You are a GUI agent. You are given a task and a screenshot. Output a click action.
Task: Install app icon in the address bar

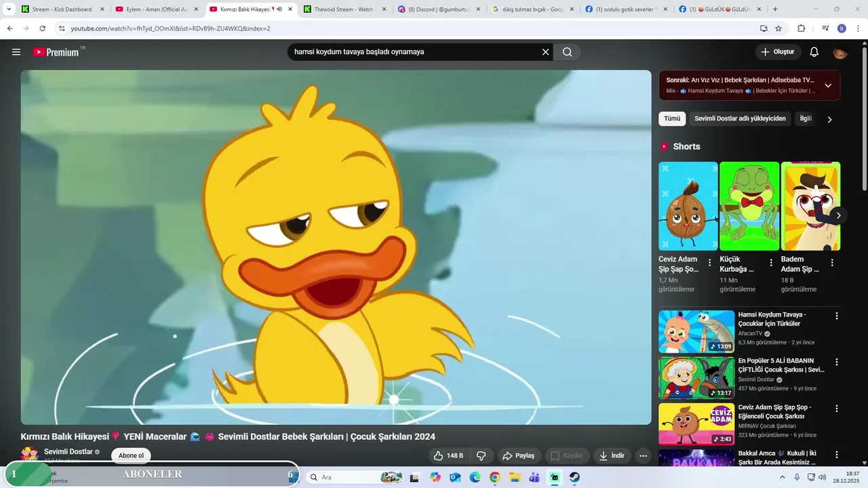(764, 28)
